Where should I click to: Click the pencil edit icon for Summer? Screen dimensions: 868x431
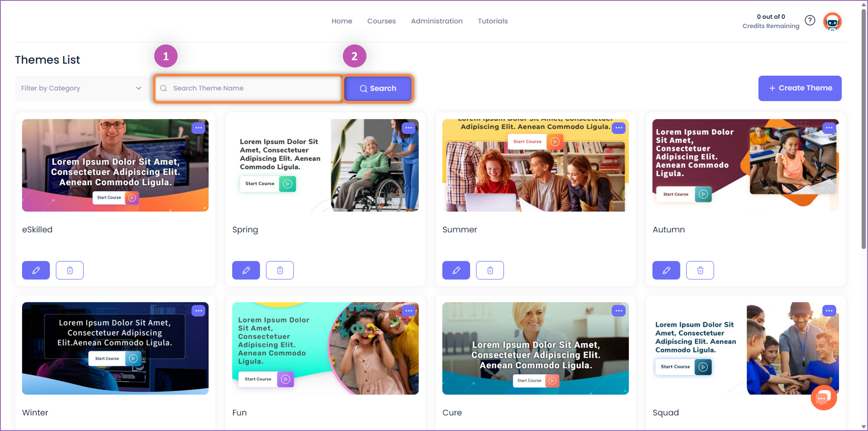(x=456, y=270)
